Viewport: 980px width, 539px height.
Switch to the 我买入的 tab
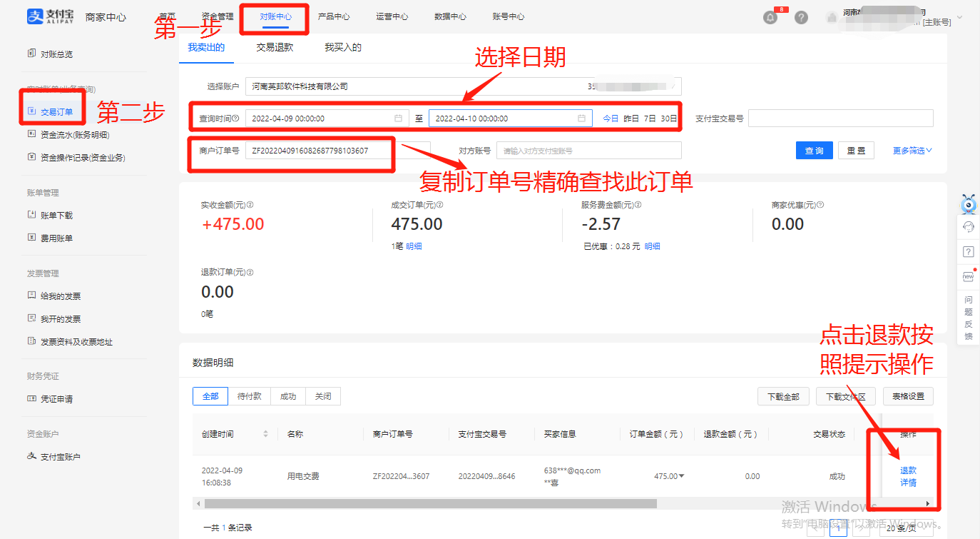point(343,47)
